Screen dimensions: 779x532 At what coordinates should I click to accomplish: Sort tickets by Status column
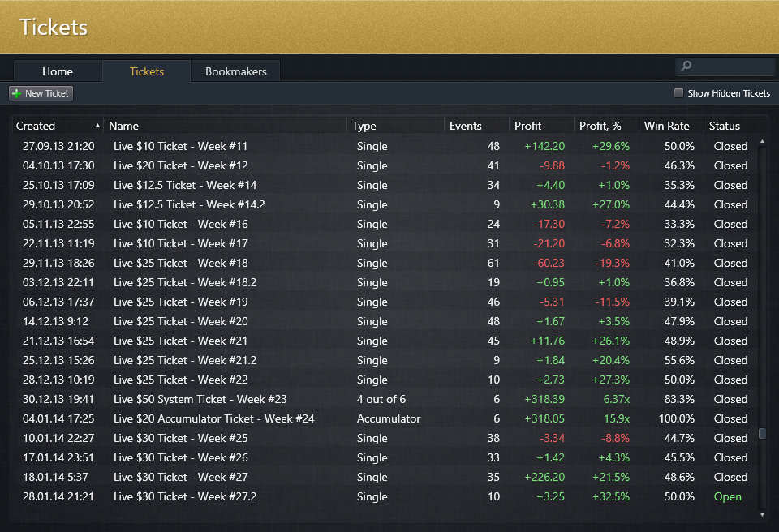coord(723,126)
